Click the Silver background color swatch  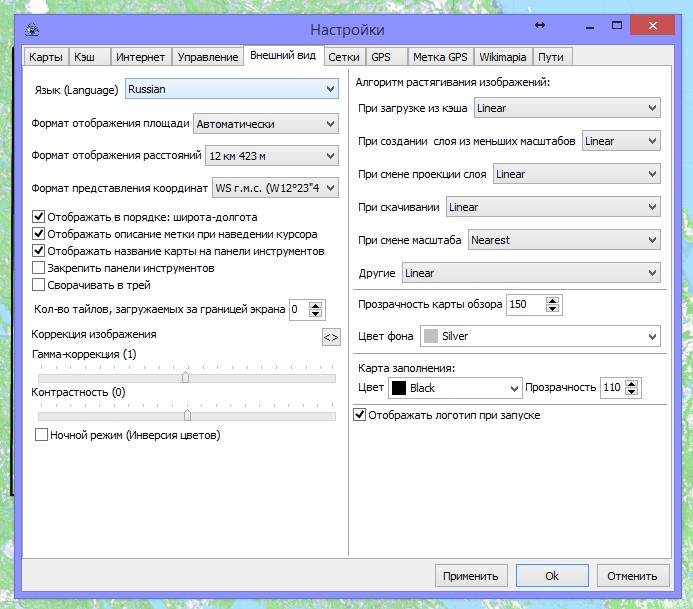pos(431,336)
